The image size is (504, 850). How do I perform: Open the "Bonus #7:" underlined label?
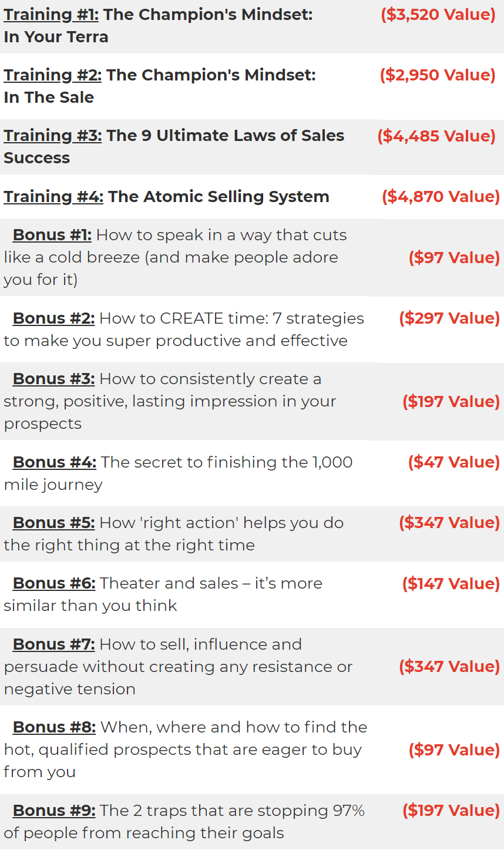pyautogui.click(x=53, y=644)
